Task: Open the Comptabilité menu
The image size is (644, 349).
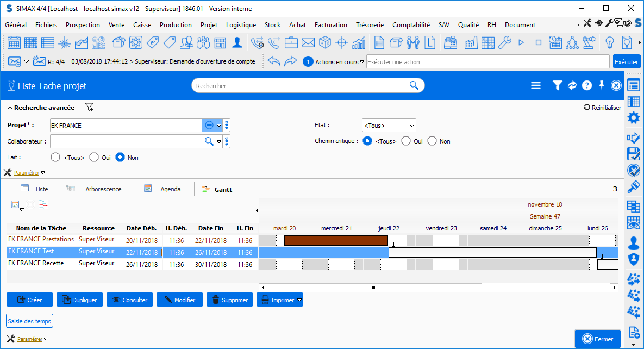Action: tap(411, 25)
